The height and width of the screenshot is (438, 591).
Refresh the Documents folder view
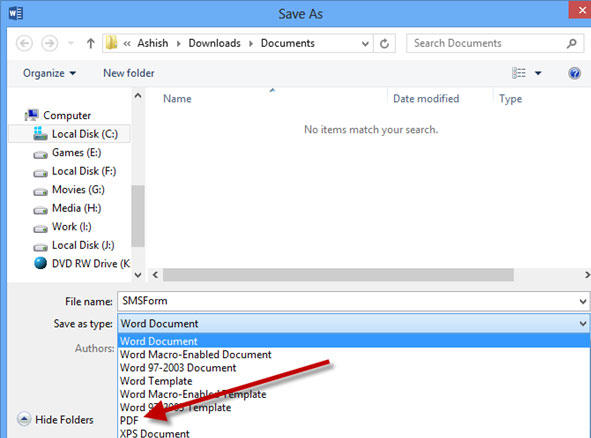point(384,44)
